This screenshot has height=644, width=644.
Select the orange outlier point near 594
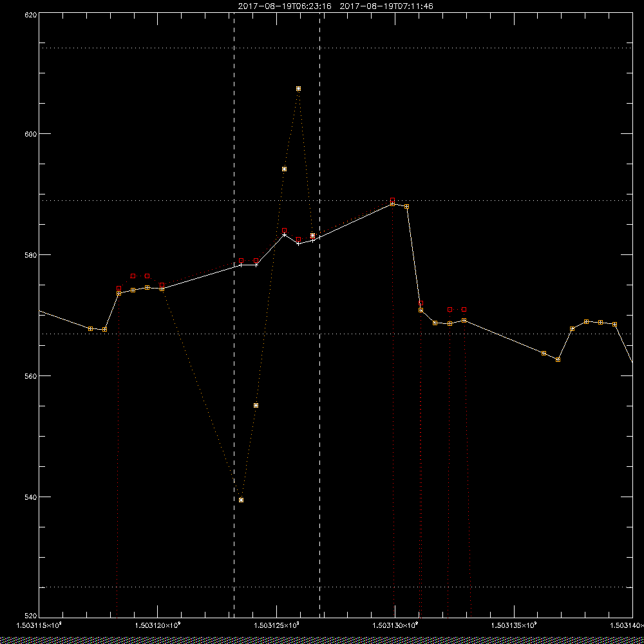[284, 169]
